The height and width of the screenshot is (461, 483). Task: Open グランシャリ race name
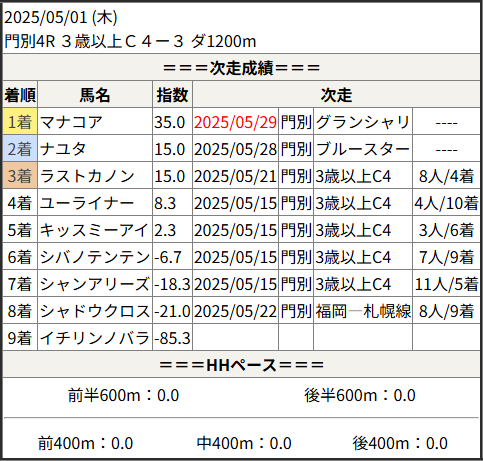click(363, 122)
